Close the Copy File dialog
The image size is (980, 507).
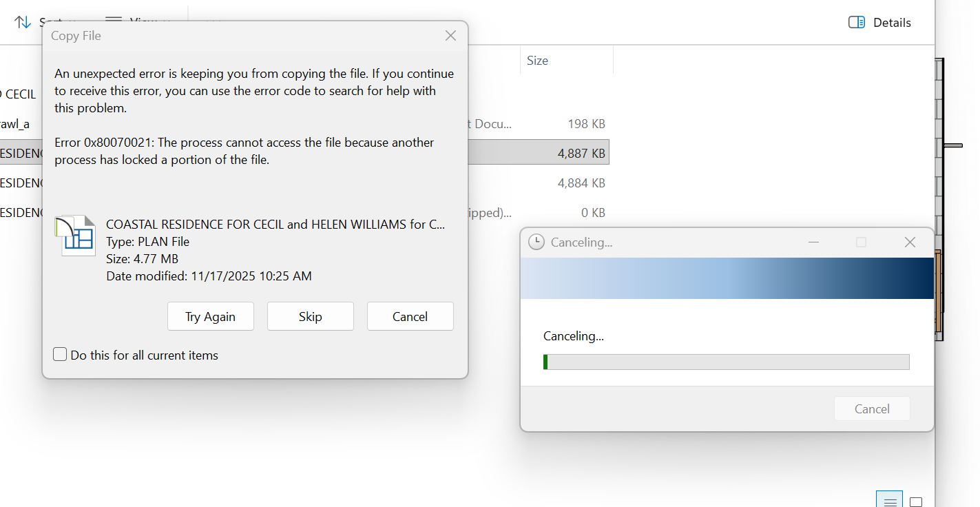click(x=450, y=36)
